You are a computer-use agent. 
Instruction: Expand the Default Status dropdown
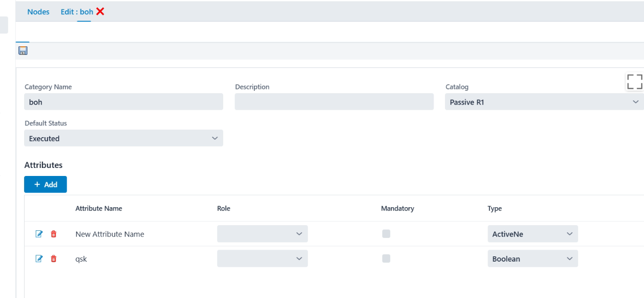(x=123, y=139)
